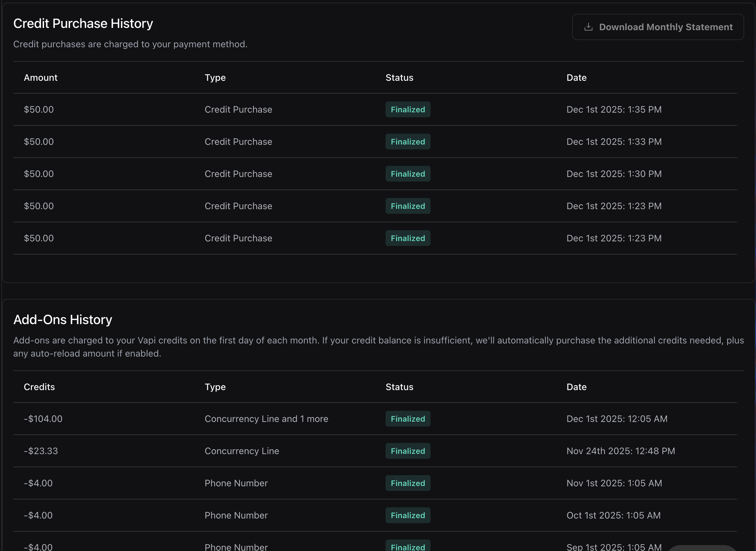Click the download arrow icon
This screenshot has height=551, width=756.
[x=588, y=27]
